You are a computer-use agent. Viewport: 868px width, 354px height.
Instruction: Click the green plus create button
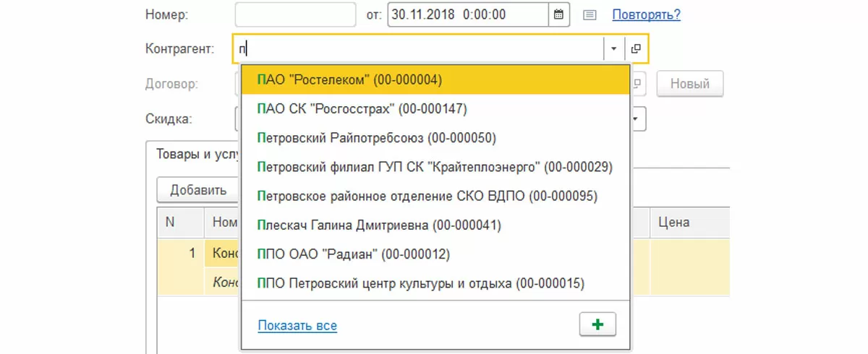pos(597,325)
